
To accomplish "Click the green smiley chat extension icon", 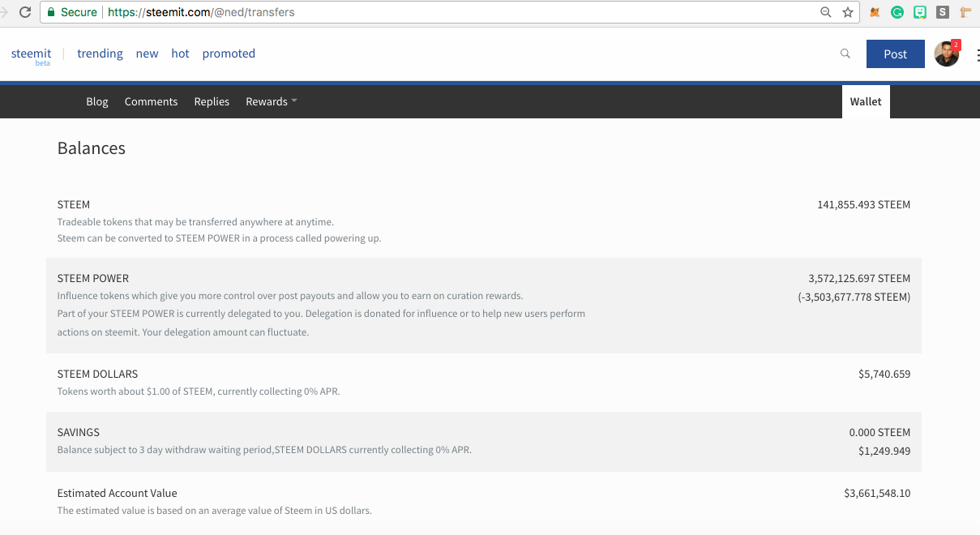I will 920,12.
